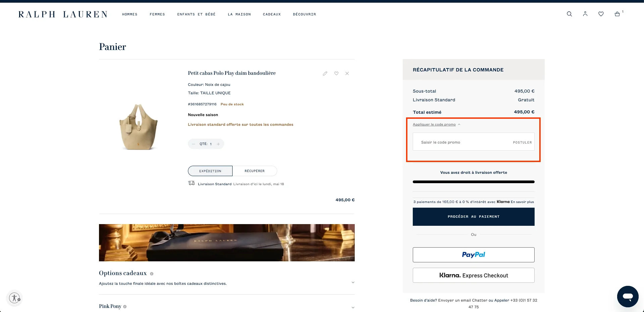This screenshot has height=312, width=644.
Task: Open the bag product thumbnail
Action: (x=138, y=127)
